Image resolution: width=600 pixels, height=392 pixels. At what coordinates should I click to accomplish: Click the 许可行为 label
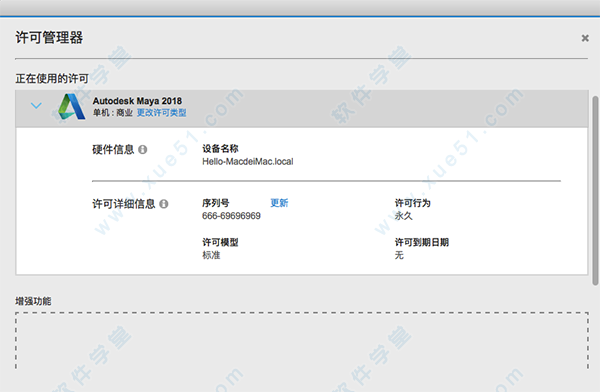pyautogui.click(x=412, y=203)
